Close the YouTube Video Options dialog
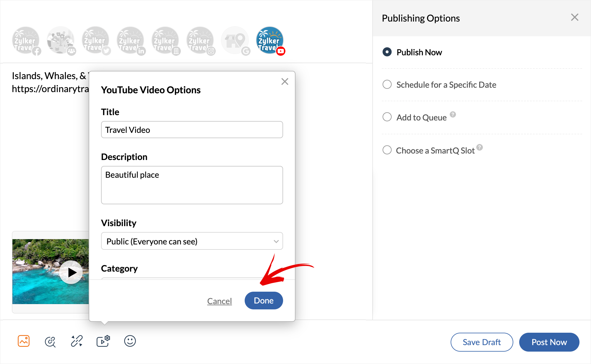 click(x=285, y=81)
